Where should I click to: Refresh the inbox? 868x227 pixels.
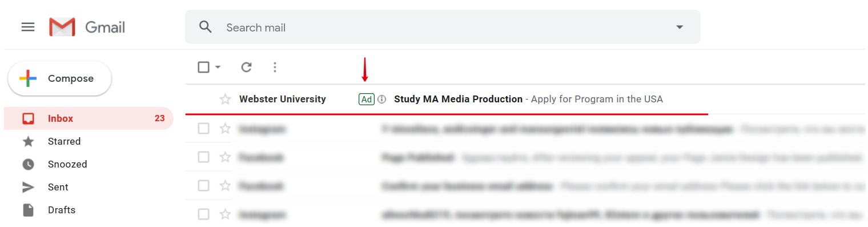[246, 67]
